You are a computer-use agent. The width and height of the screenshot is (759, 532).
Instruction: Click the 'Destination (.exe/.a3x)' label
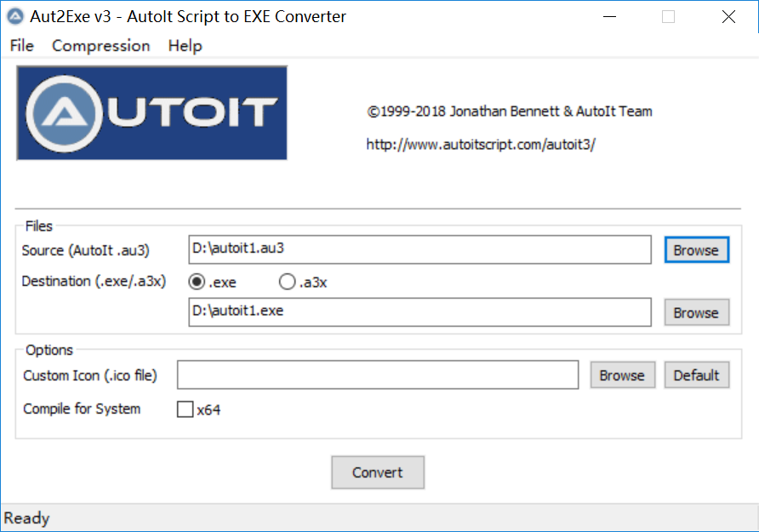[x=94, y=281]
